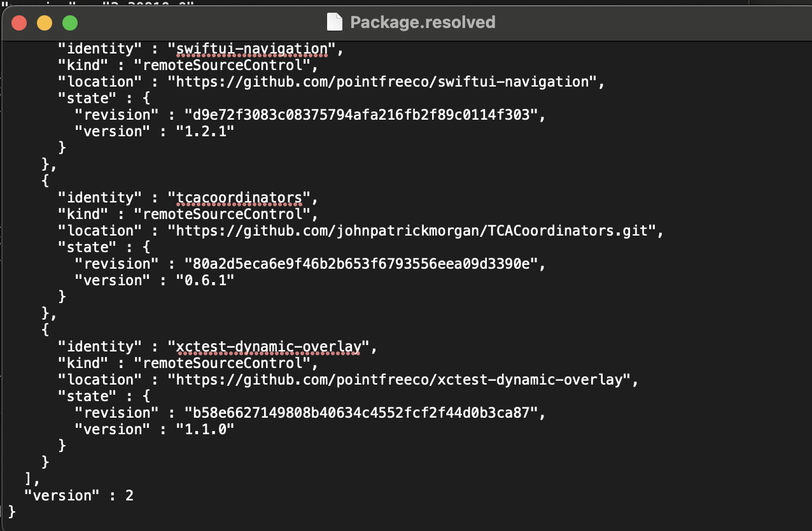The image size is (812, 531).
Task: Click the Package.resolved document icon in title bar
Action: pyautogui.click(x=335, y=22)
